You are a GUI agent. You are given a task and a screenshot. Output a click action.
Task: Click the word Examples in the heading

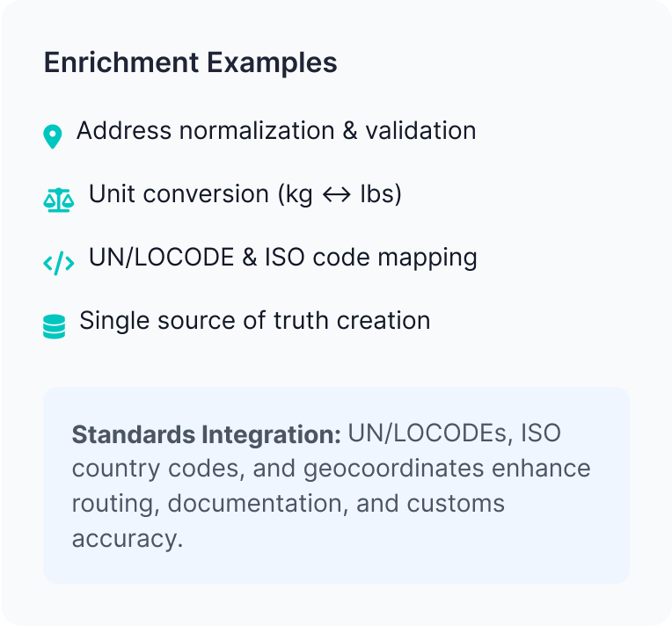pos(272,64)
